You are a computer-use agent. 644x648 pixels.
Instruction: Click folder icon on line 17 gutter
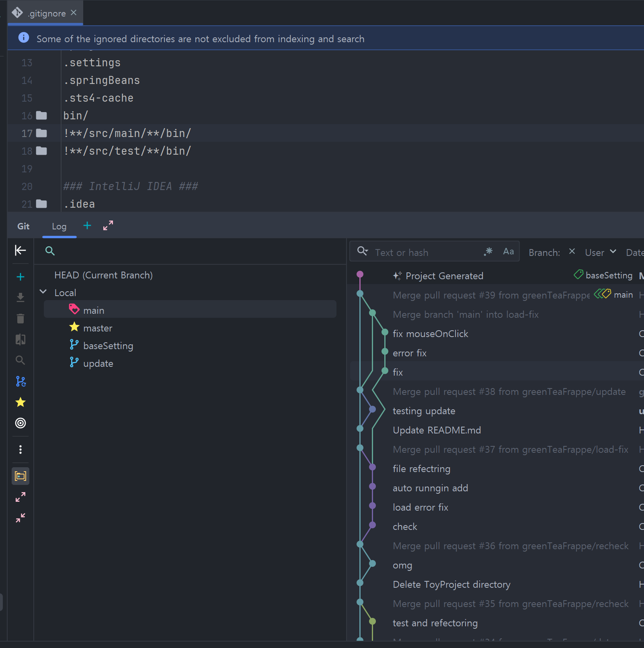41,133
